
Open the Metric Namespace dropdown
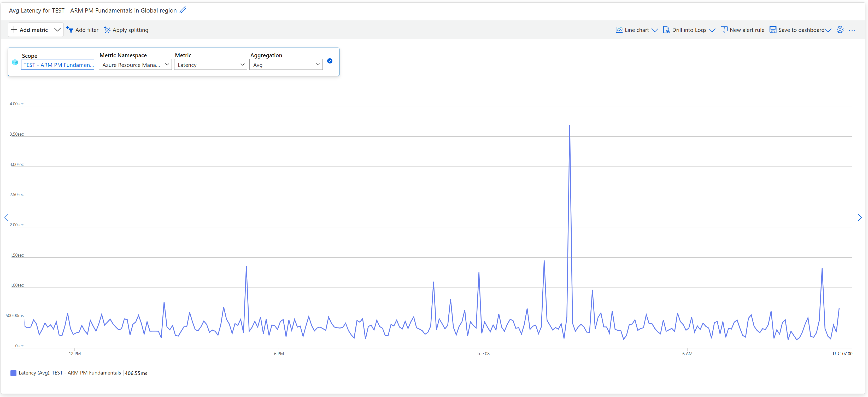click(x=135, y=65)
